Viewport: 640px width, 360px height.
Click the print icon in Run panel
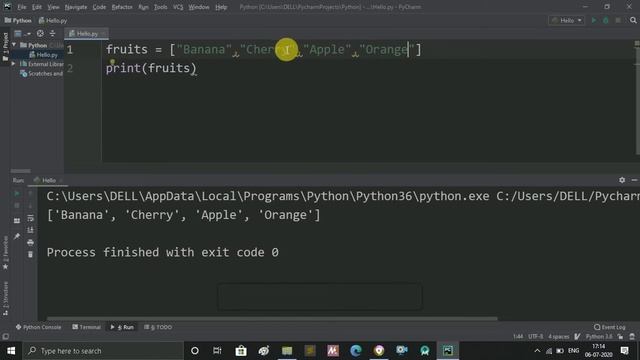30,242
